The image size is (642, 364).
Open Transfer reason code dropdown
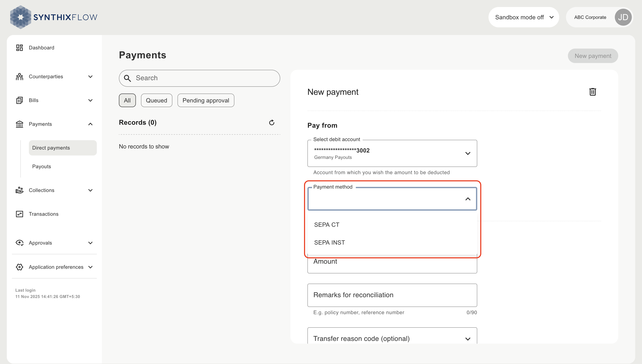392,336
